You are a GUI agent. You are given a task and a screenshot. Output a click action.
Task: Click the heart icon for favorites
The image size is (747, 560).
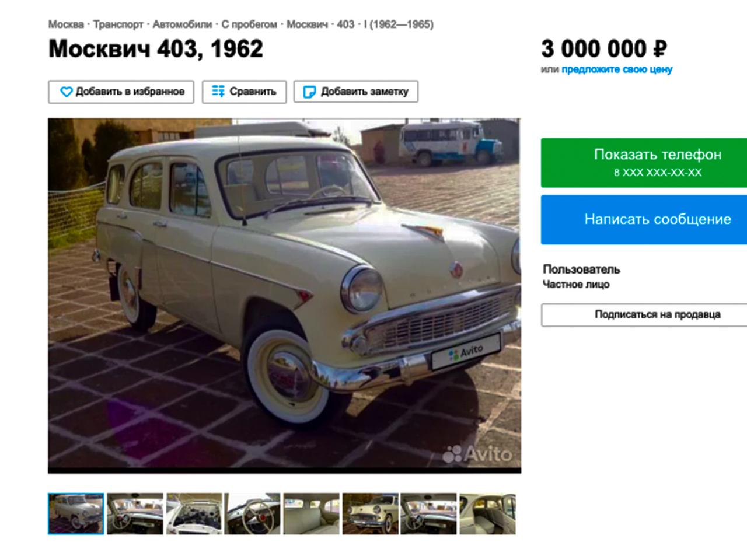click(x=67, y=92)
